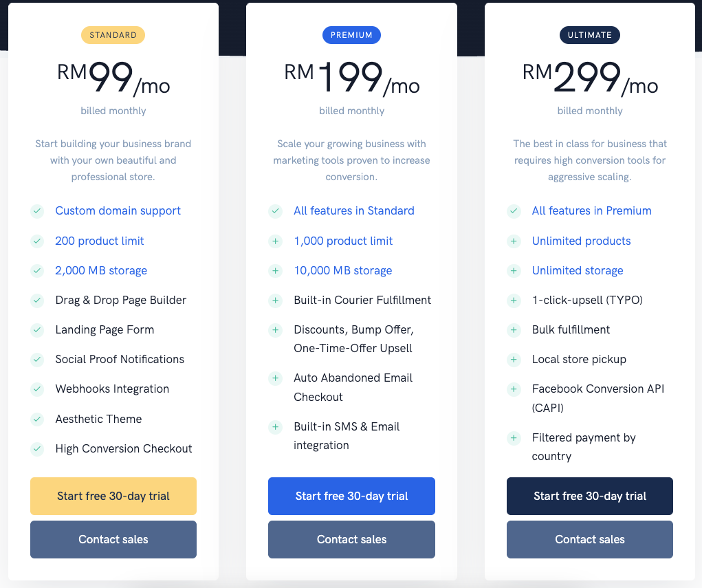This screenshot has width=702, height=588.
Task: Start the Standard plan free 30-day trial
Action: tap(113, 496)
